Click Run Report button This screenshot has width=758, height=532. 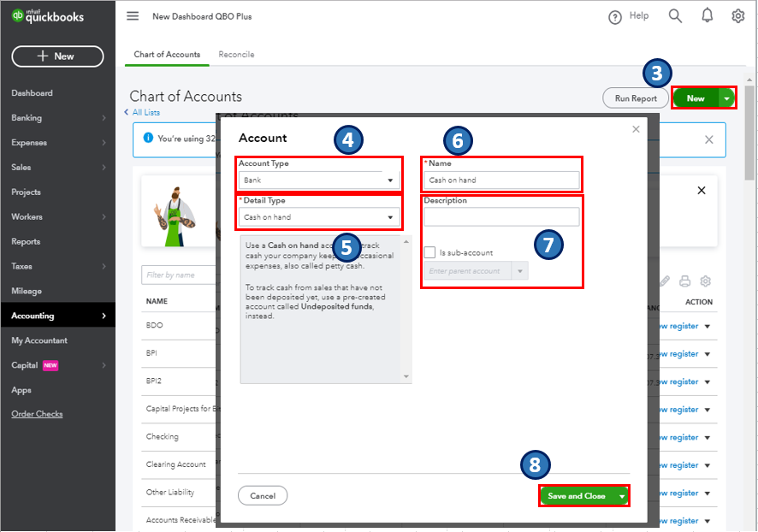click(635, 98)
